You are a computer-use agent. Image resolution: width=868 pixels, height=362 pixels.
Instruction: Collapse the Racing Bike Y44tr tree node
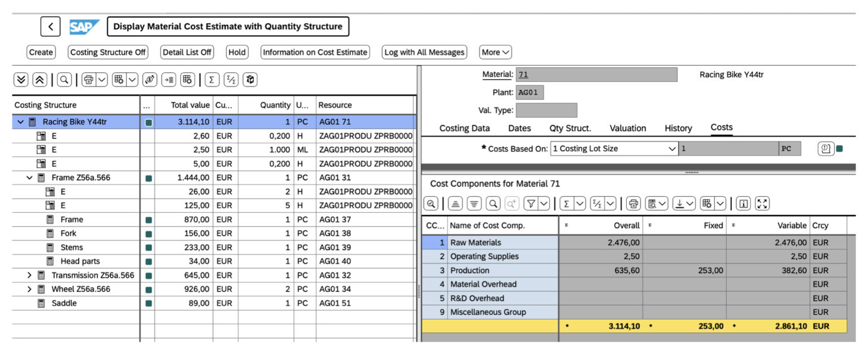(x=20, y=121)
